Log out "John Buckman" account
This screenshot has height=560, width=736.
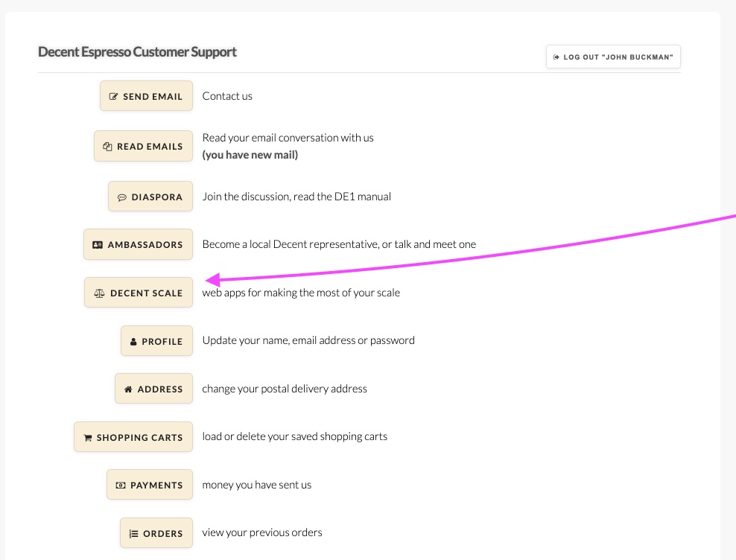tap(613, 57)
